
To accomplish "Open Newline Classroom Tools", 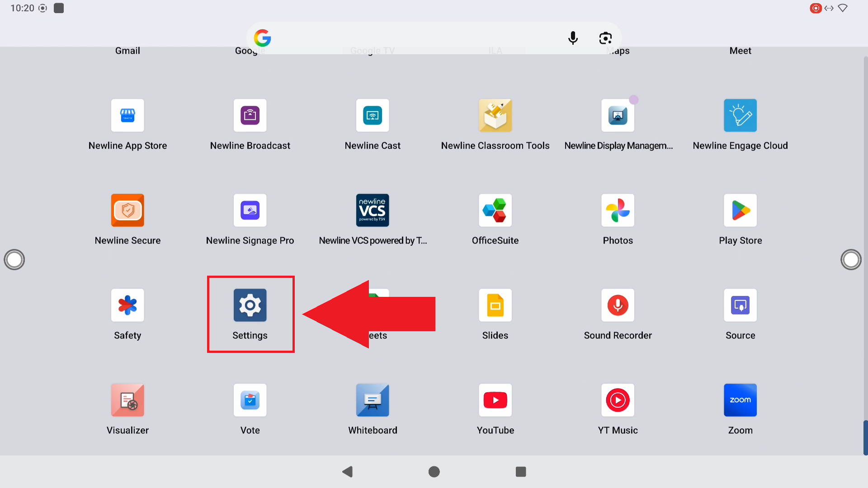I will 495,116.
